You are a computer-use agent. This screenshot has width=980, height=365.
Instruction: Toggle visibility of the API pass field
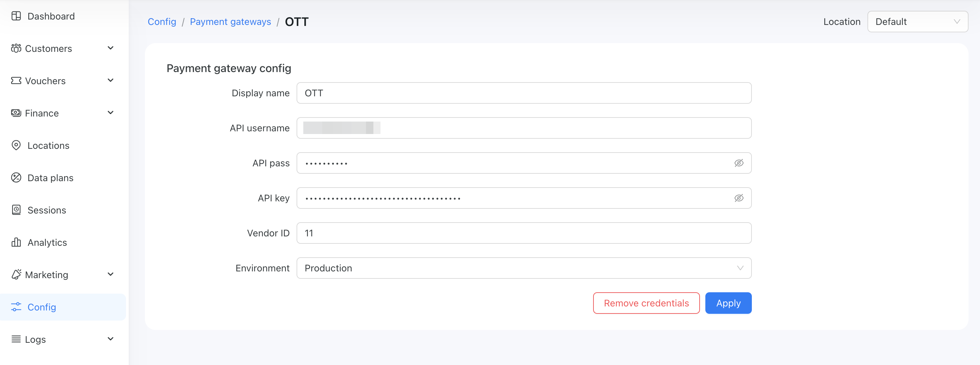coord(738,163)
